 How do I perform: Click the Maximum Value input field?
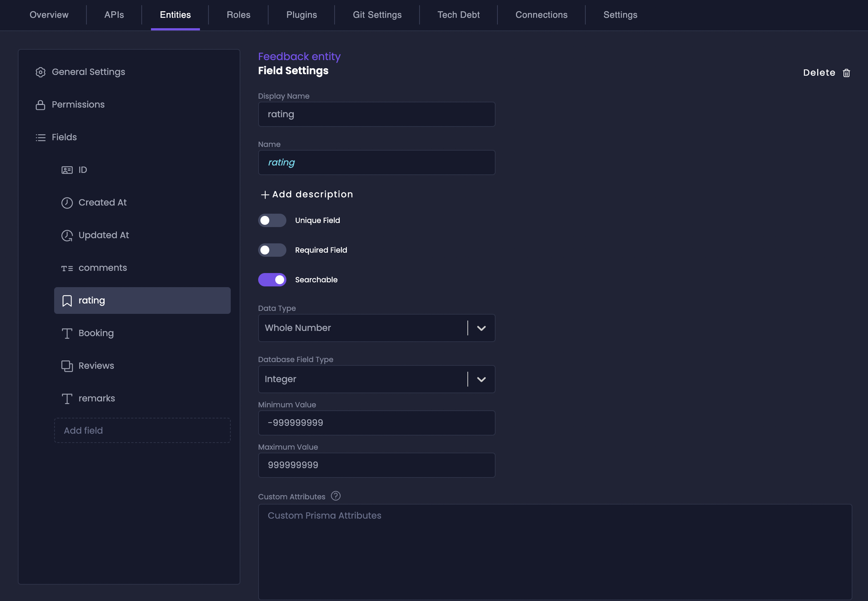point(377,465)
